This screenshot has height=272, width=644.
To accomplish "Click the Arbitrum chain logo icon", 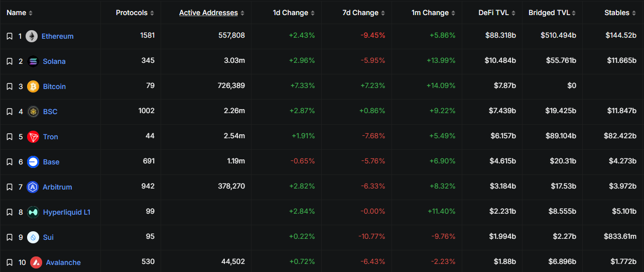I will (x=33, y=187).
